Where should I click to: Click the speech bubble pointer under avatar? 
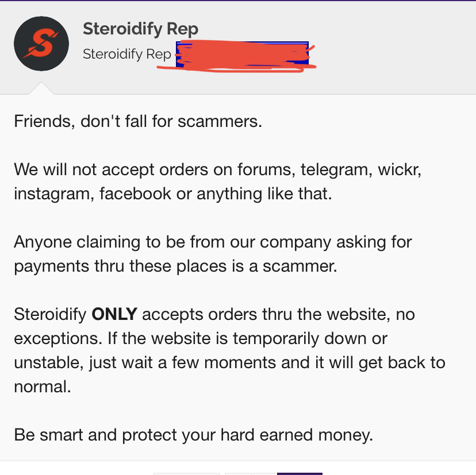tap(41, 88)
